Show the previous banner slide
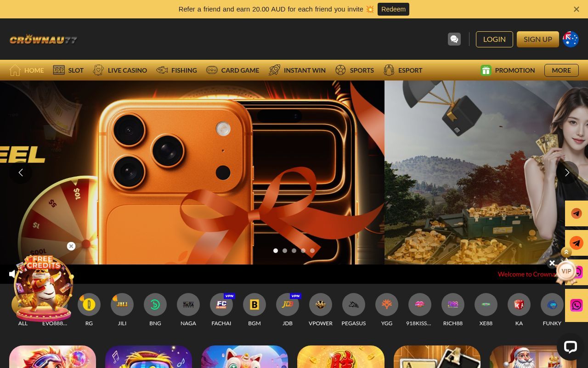Viewport: 588px width, 368px height. coord(21,172)
